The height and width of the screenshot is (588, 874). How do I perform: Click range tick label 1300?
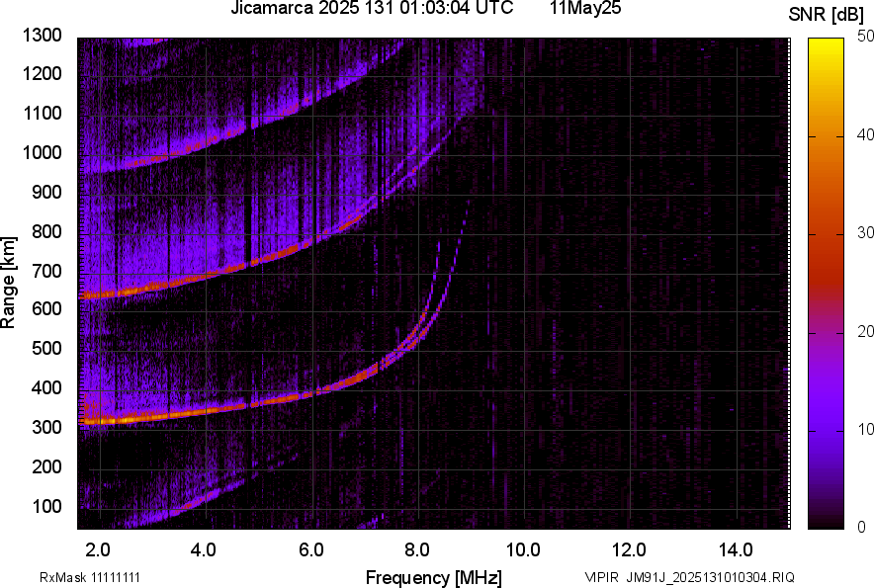[42, 36]
